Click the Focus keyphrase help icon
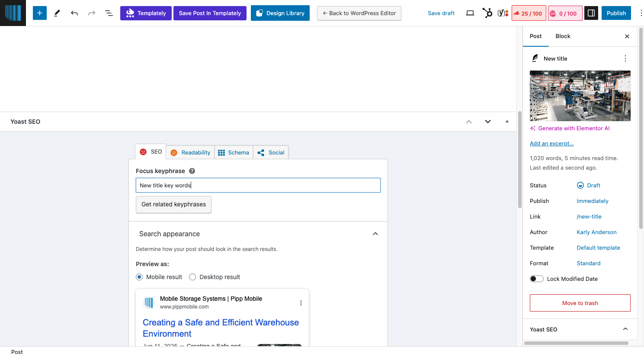Viewport: 644px width, 357px height. click(x=192, y=171)
